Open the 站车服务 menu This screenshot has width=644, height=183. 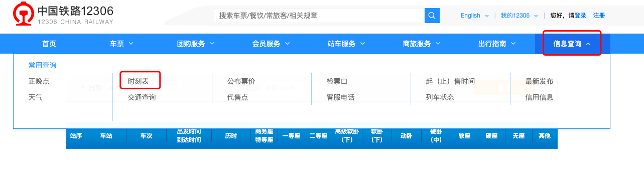pos(346,44)
